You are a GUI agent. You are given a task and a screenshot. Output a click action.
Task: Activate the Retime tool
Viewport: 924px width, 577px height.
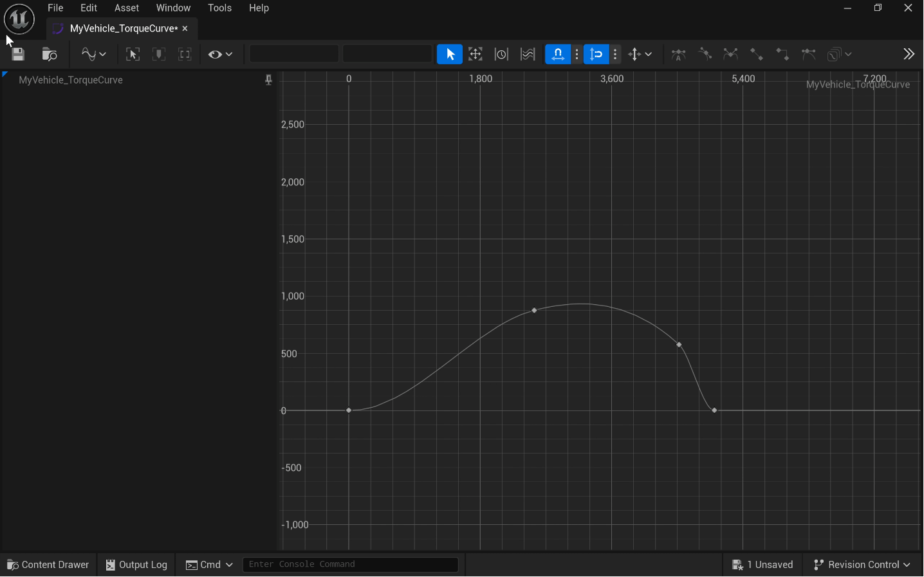pos(501,55)
